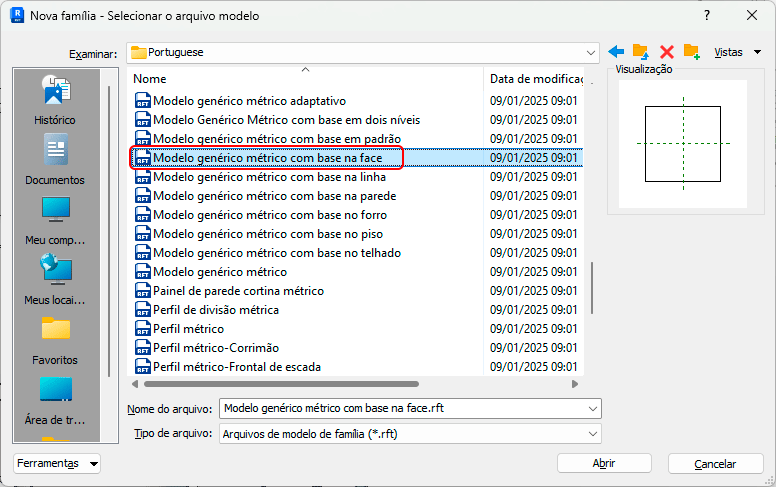Expand the Nome do arquivo dropdown arrow
This screenshot has height=487, width=776.
tap(592, 409)
